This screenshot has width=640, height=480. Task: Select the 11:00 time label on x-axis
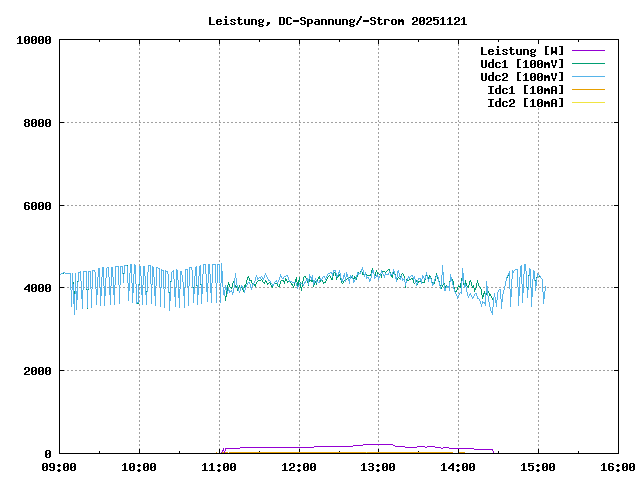point(219,467)
